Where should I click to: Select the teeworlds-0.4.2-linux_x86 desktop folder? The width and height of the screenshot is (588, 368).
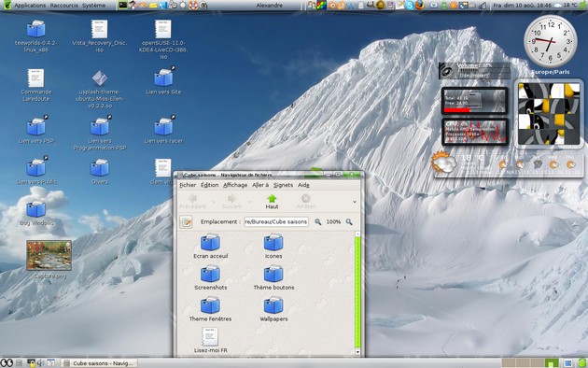36,36
